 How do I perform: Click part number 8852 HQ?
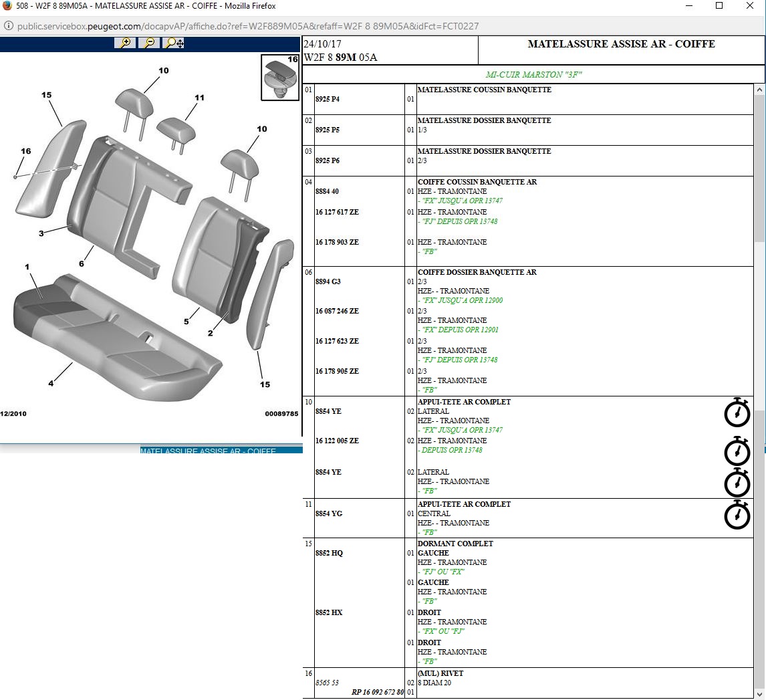[329, 554]
